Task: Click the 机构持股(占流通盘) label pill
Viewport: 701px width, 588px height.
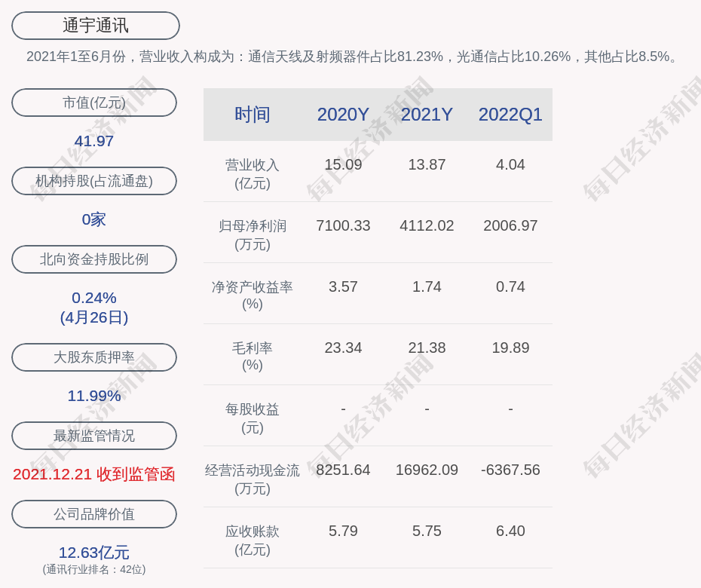Action: click(94, 181)
